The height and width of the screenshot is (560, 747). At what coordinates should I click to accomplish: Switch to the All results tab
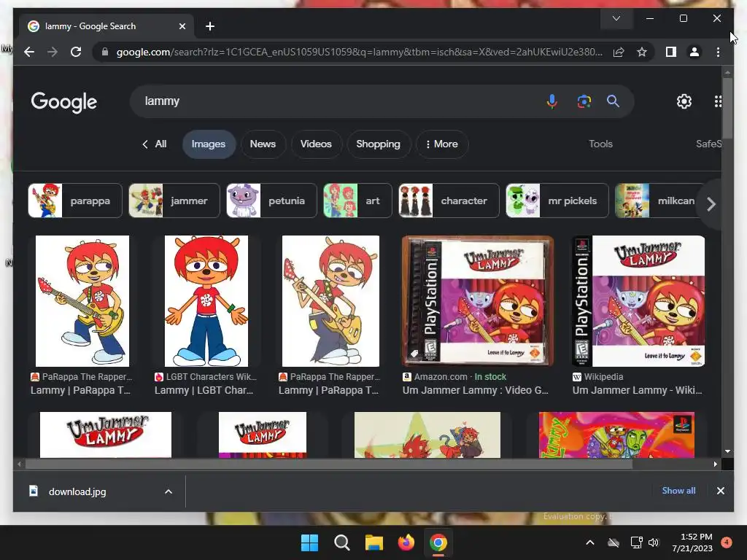coord(155,144)
